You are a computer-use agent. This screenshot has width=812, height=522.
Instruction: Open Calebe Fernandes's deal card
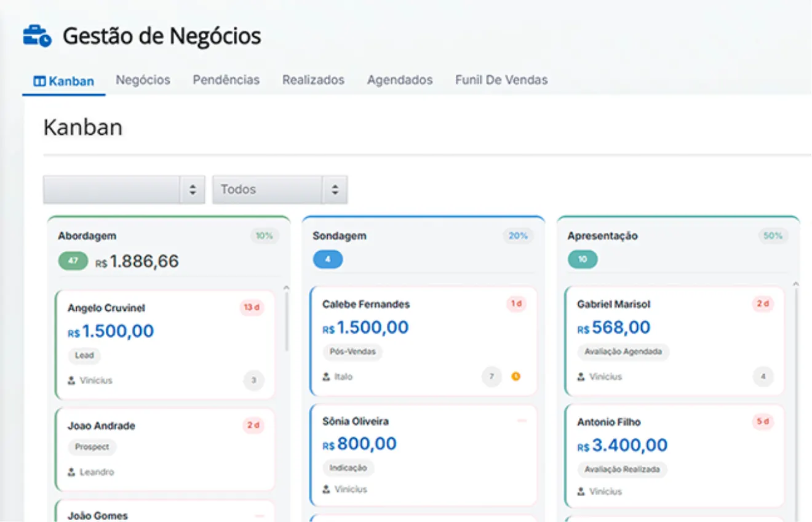(424, 341)
